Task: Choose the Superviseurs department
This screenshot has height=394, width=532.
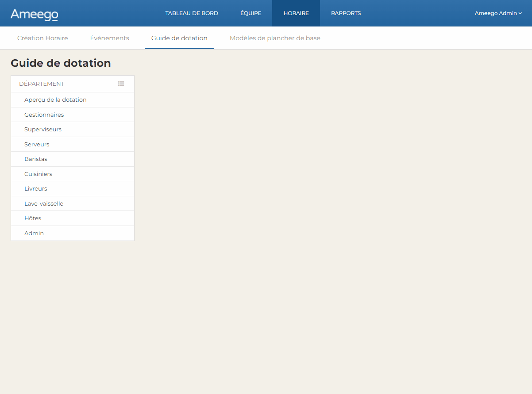Action: point(43,130)
